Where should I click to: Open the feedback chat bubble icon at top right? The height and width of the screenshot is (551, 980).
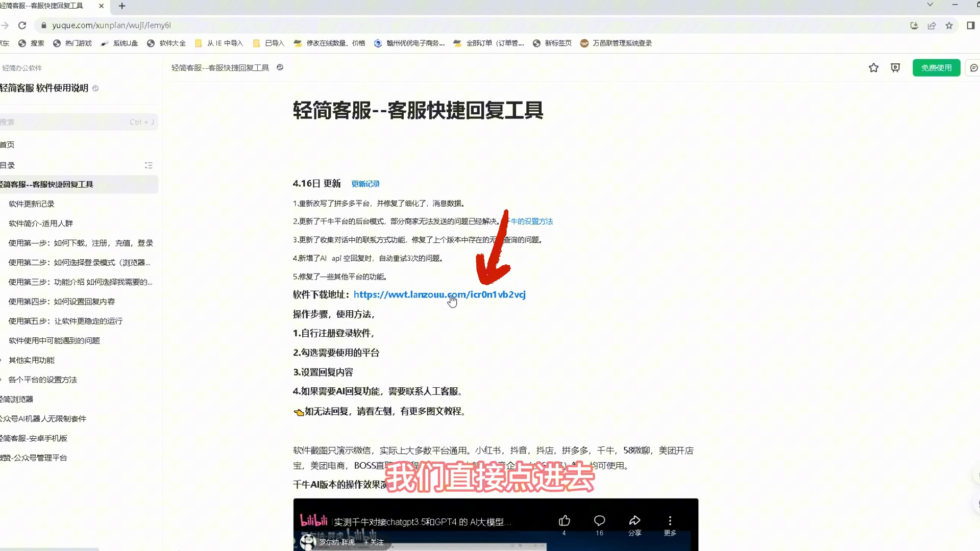973,67
